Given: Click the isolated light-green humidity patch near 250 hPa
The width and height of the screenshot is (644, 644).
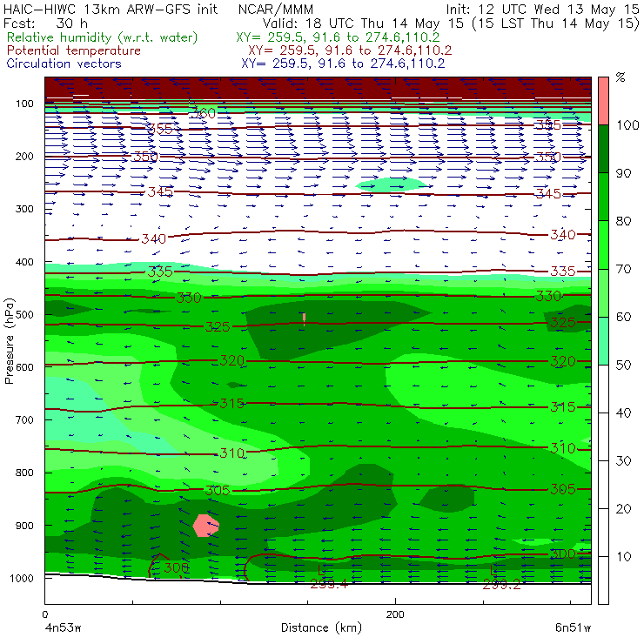Looking at the screenshot, I should tap(391, 184).
